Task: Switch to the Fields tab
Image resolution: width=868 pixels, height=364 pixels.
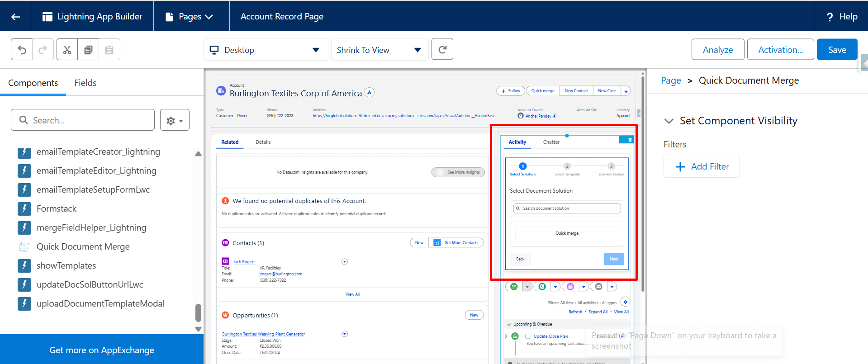Action: coord(85,83)
